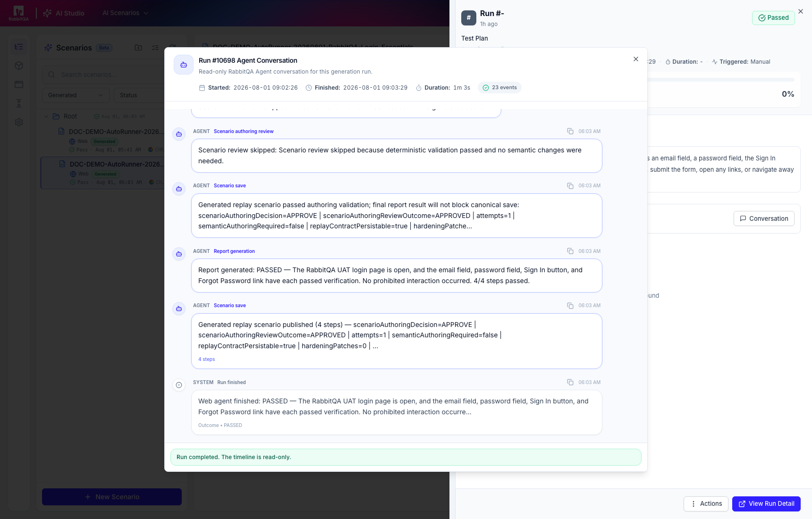Click the Scenario authoring review label
This screenshot has height=519, width=812.
point(244,132)
